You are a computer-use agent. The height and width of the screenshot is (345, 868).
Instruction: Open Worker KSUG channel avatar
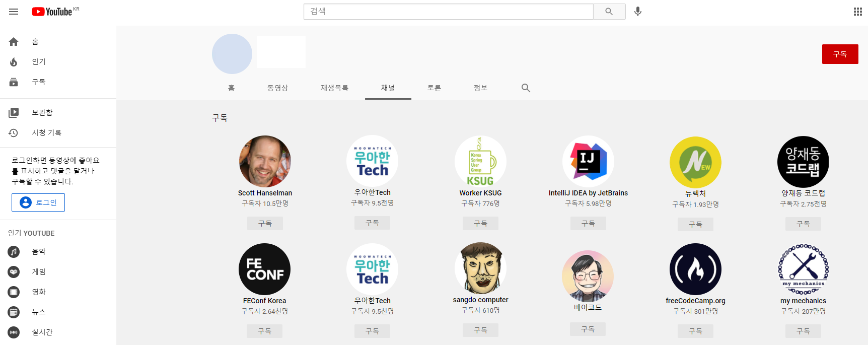[x=480, y=161]
